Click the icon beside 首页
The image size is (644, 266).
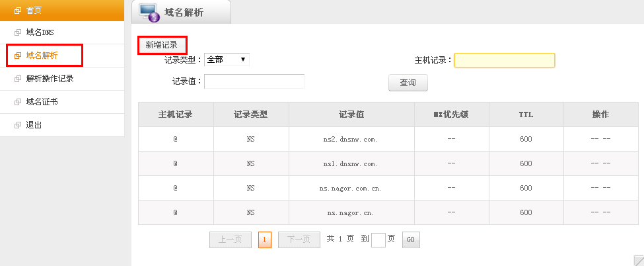[x=17, y=11]
